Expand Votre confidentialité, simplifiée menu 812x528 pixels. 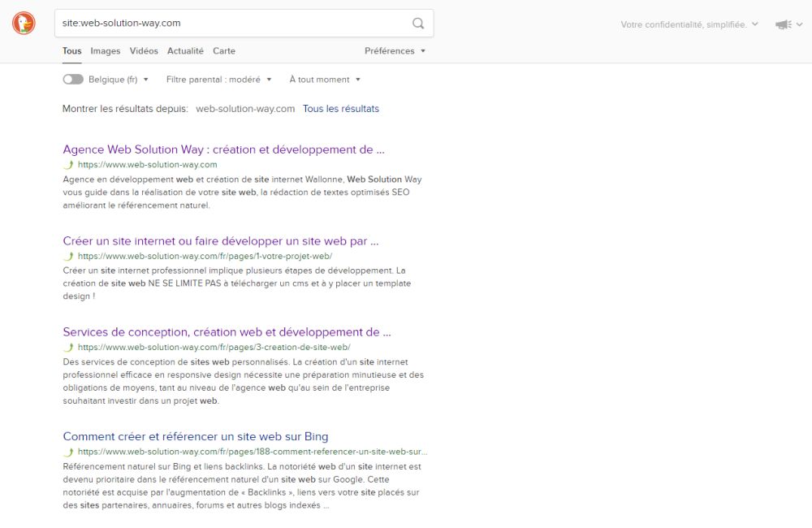click(689, 24)
